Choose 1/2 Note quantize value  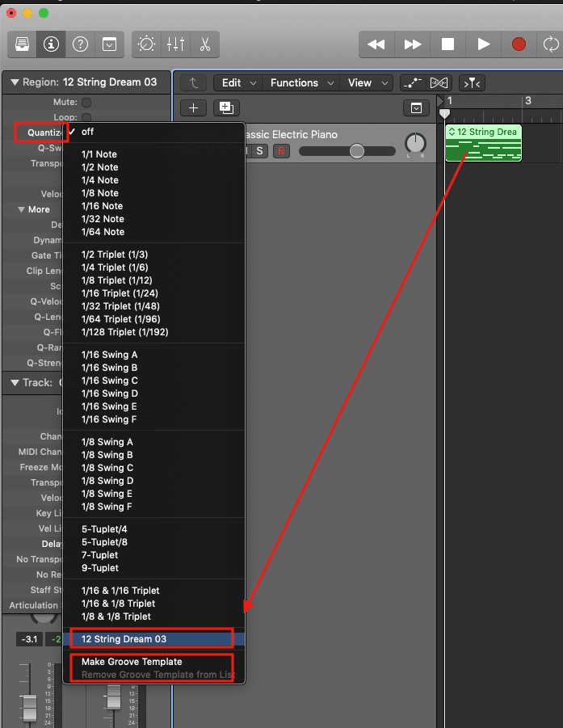click(x=153, y=167)
